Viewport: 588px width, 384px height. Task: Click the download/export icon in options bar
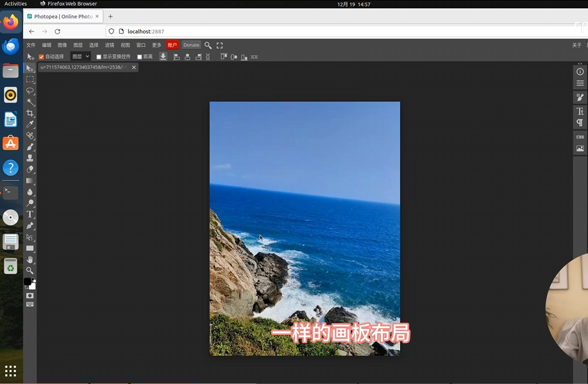[x=163, y=56]
